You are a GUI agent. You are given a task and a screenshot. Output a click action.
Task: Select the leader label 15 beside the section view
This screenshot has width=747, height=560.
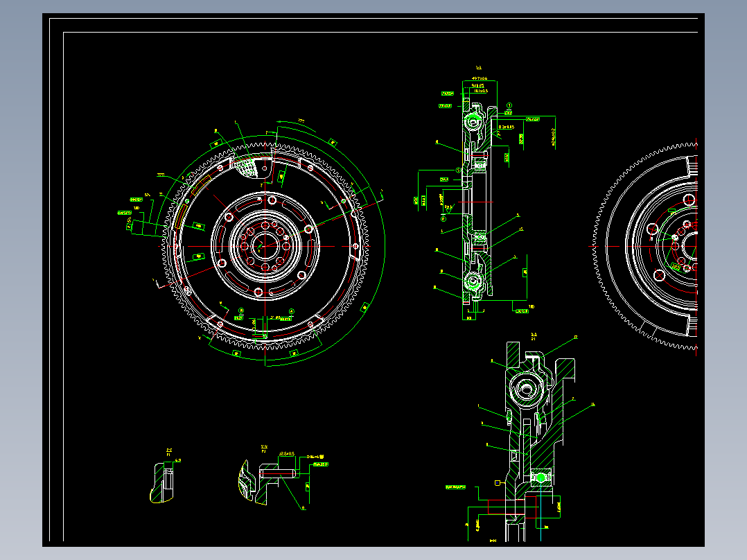pos(520,229)
